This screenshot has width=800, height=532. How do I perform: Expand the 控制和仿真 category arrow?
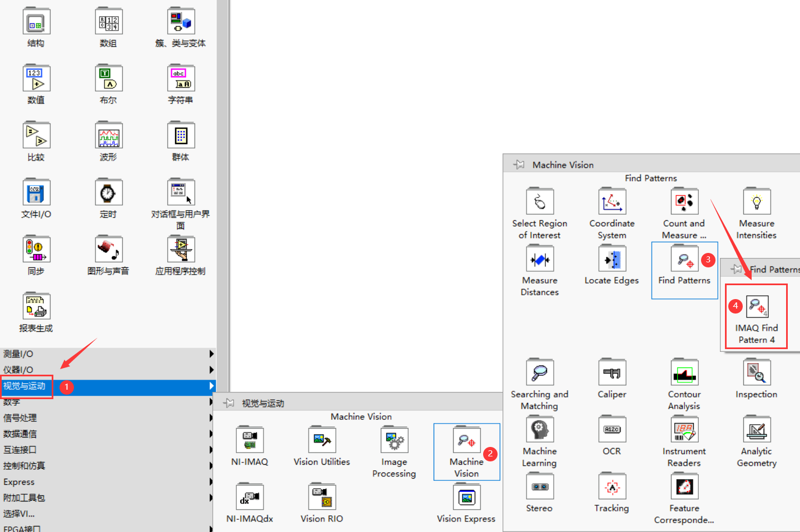point(211,465)
